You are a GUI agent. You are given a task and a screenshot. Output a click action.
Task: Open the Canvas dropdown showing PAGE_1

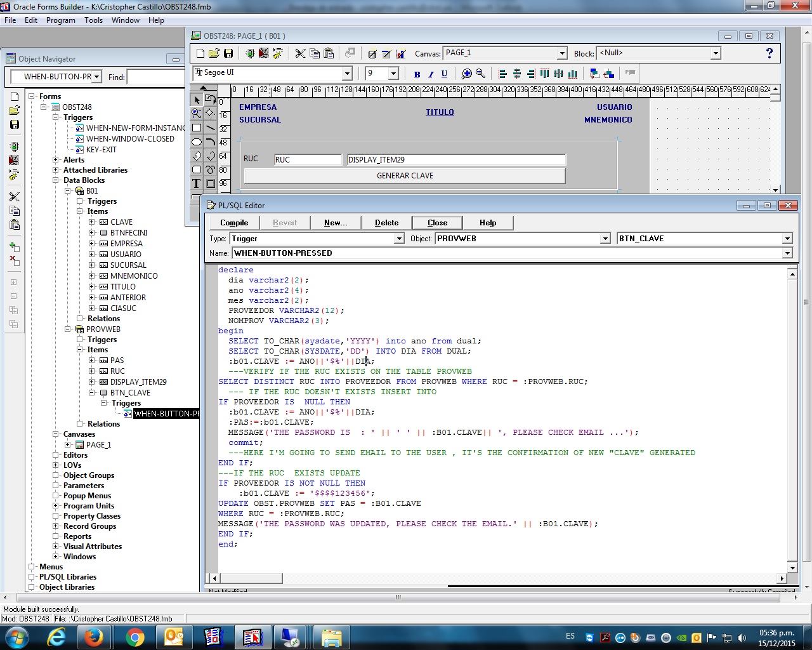[x=562, y=53]
